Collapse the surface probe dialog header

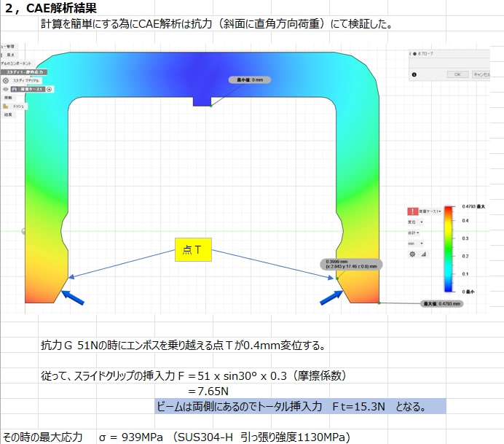point(414,54)
